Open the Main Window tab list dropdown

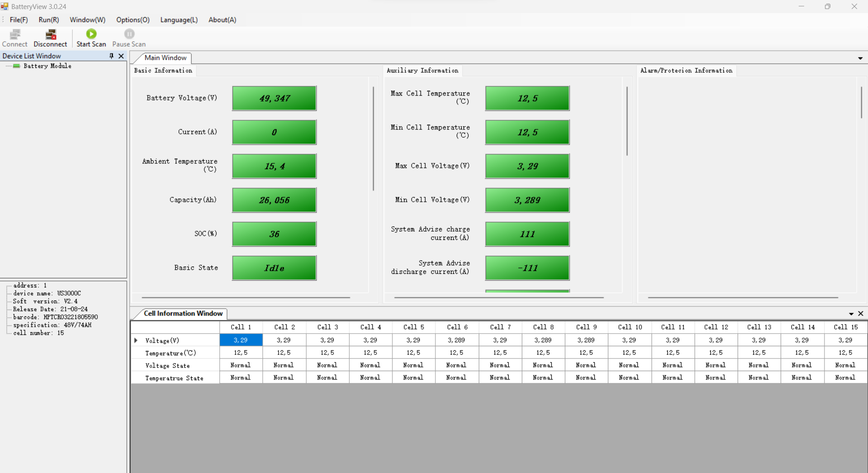(x=860, y=58)
